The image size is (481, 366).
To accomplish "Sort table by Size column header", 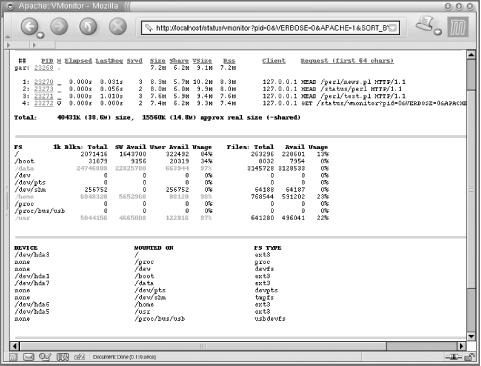I will (157, 61).
